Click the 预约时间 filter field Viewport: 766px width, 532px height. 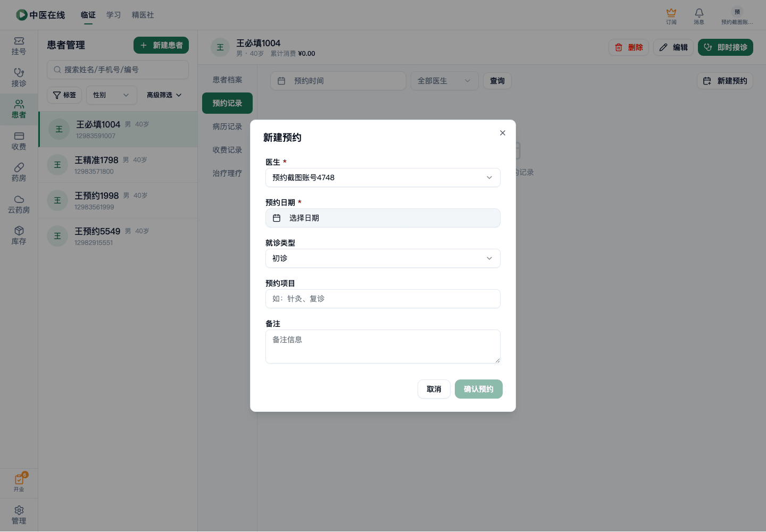(x=338, y=81)
